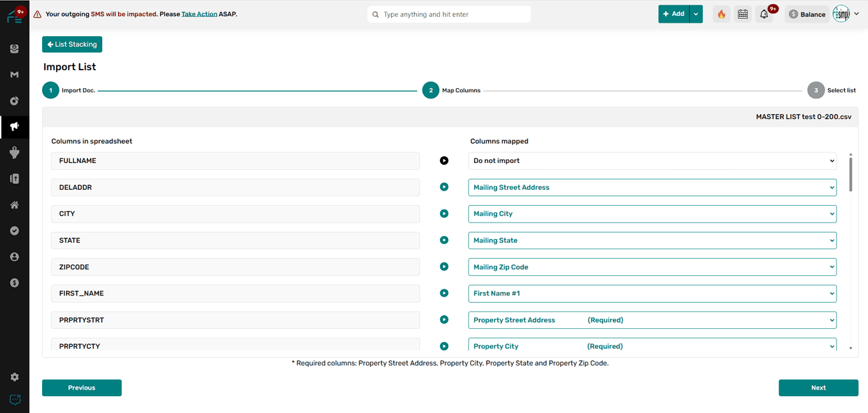Open the settings gear in the sidebar
Image resolution: width=868 pixels, height=413 pixels.
pos(14,377)
